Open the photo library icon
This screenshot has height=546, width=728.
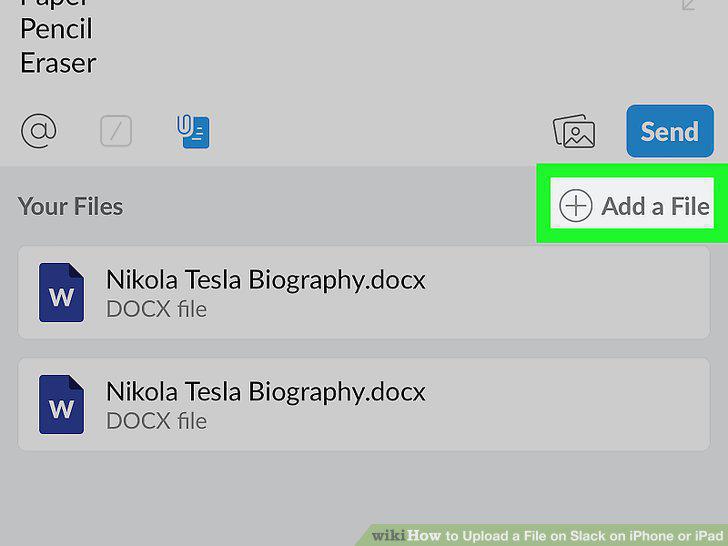(574, 131)
